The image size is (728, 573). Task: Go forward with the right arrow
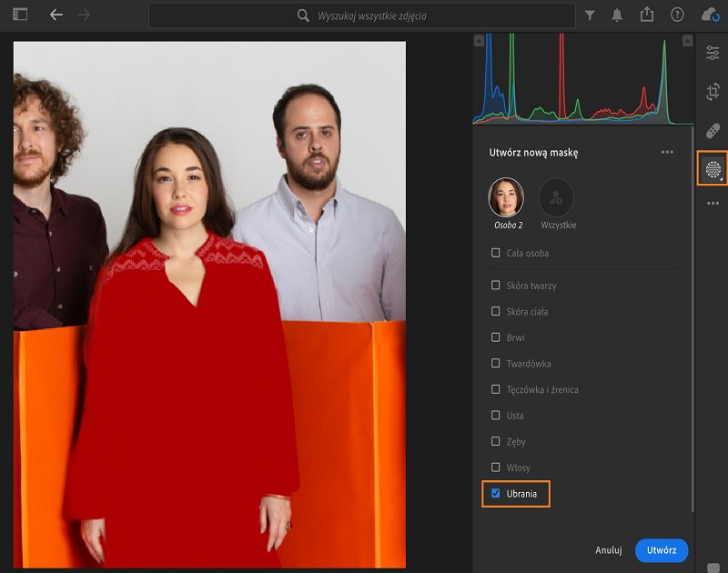tap(84, 15)
